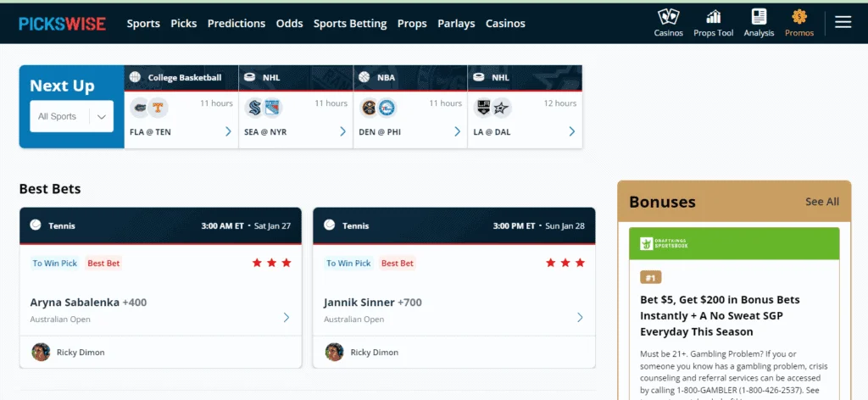The height and width of the screenshot is (400, 868).
Task: Open the Jannik Sinner +700 pick
Action: 372,303
